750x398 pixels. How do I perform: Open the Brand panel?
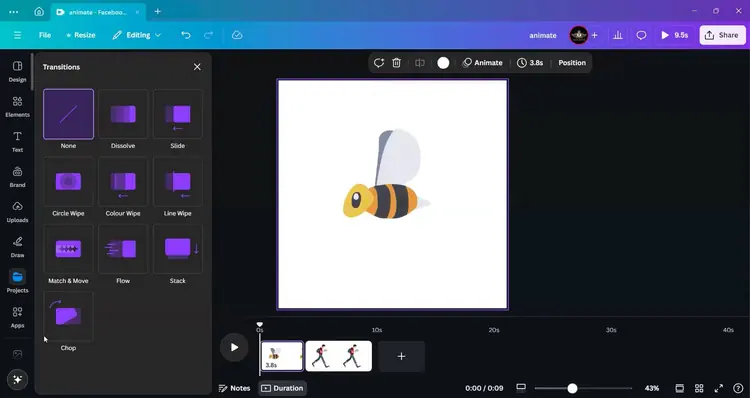tap(17, 177)
